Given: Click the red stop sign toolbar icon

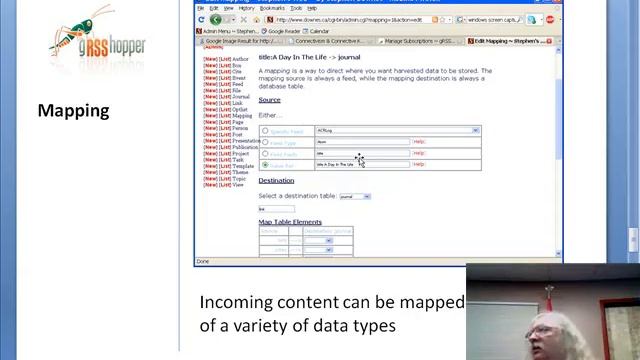Looking at the screenshot, I should point(550,20).
